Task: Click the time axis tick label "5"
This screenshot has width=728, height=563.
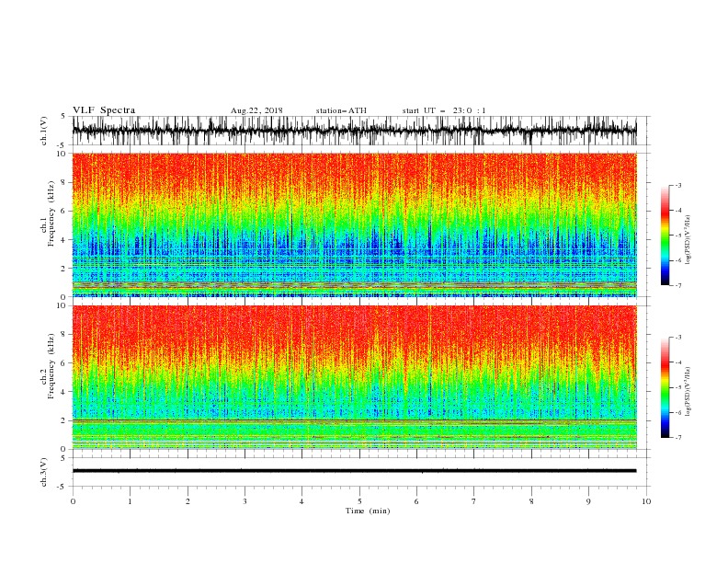Action: tap(359, 501)
